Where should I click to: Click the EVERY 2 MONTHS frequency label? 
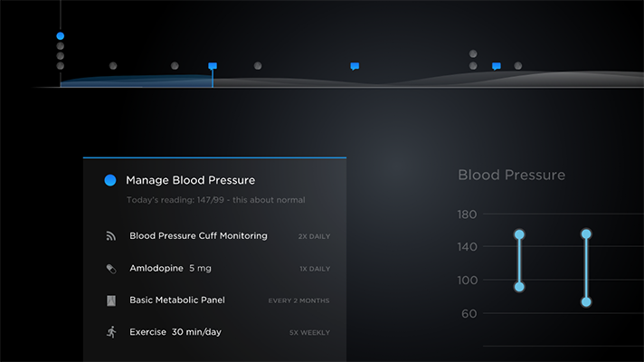pos(298,300)
